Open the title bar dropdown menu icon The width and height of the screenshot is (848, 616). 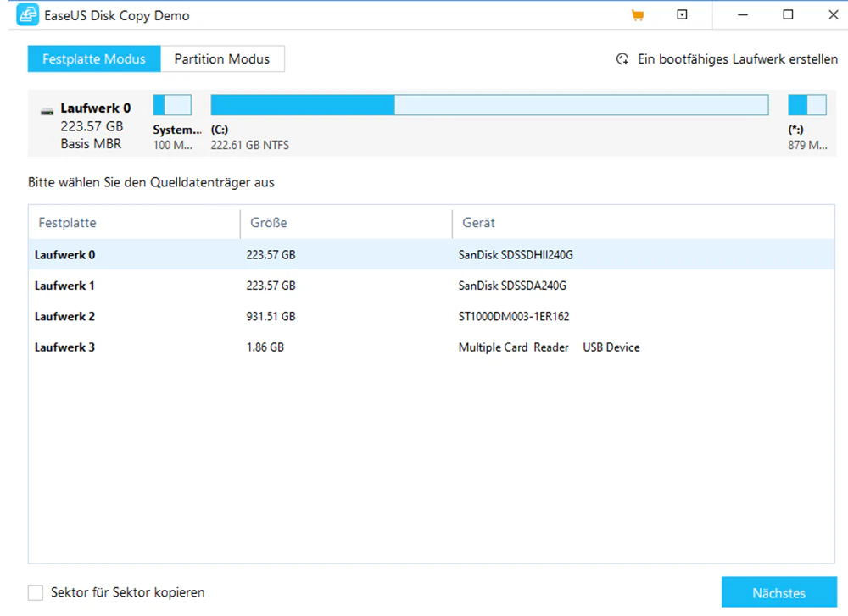tap(682, 14)
